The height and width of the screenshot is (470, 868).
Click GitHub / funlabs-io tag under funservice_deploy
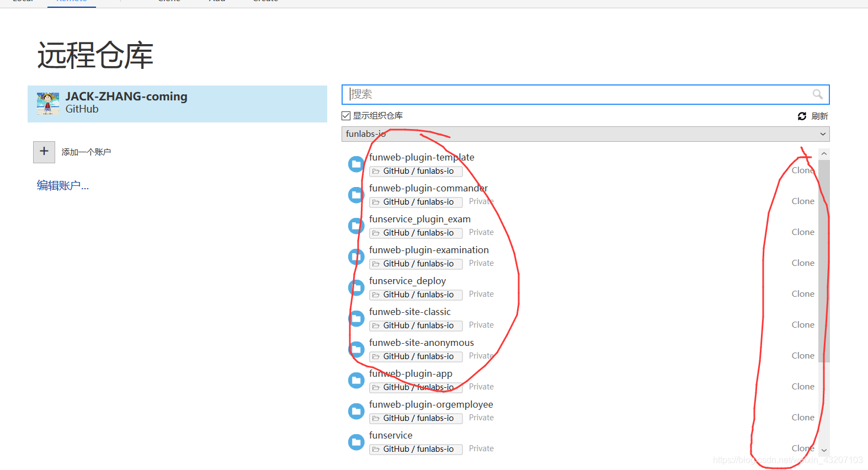pyautogui.click(x=416, y=295)
